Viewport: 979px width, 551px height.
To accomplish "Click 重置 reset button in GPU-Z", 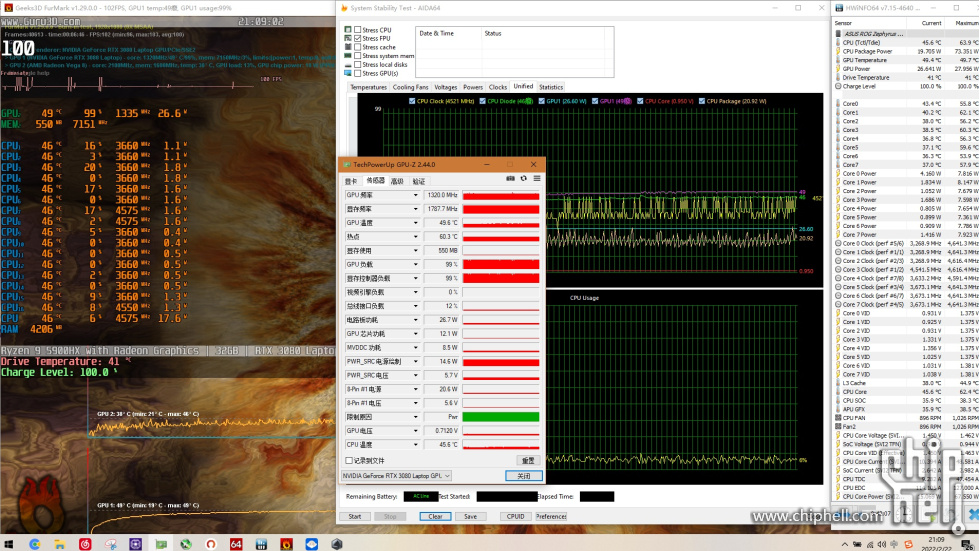I will tap(528, 461).
